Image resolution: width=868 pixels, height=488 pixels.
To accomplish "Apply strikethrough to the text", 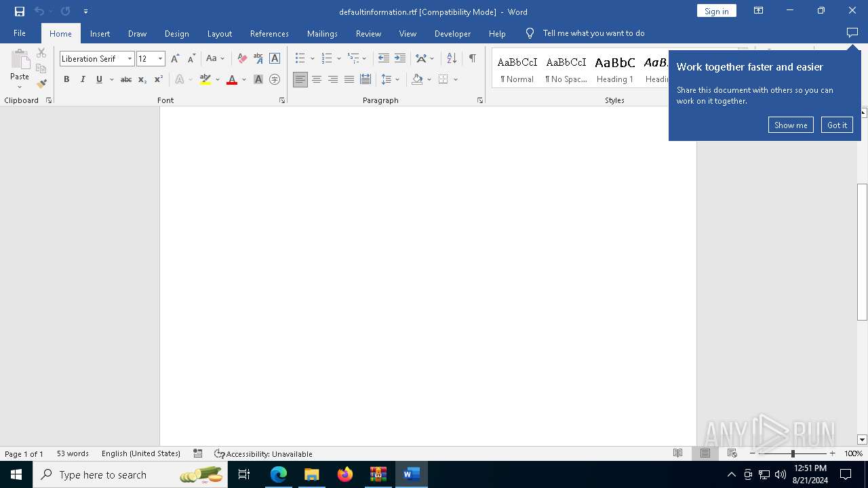I will click(125, 79).
